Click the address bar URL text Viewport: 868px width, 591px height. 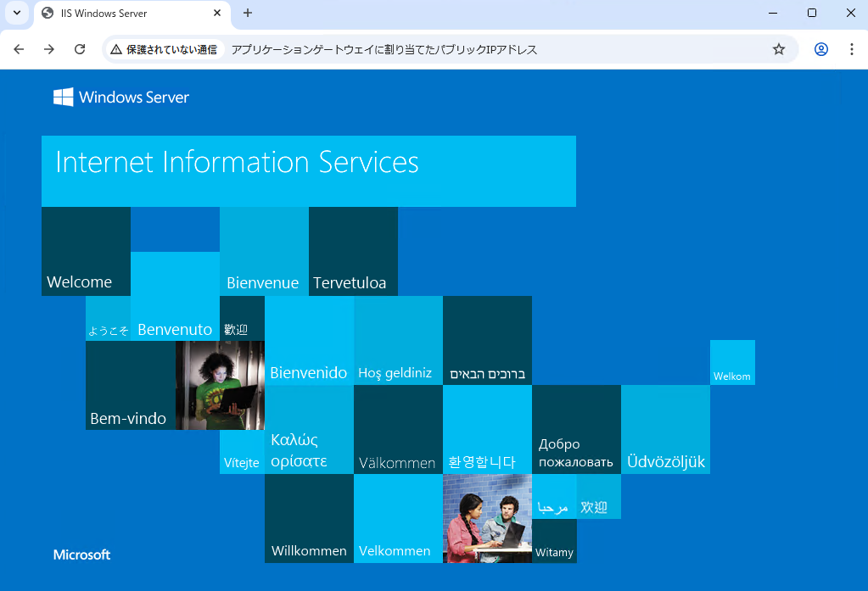[384, 50]
